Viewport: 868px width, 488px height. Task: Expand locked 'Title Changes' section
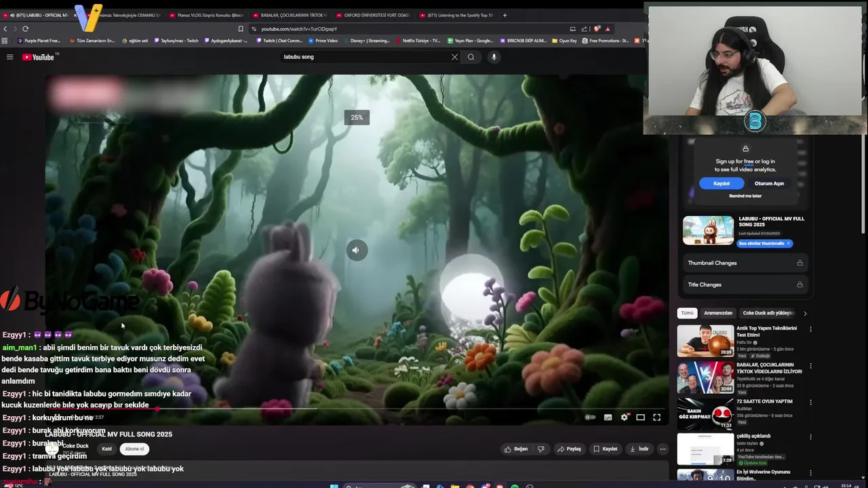[745, 285]
